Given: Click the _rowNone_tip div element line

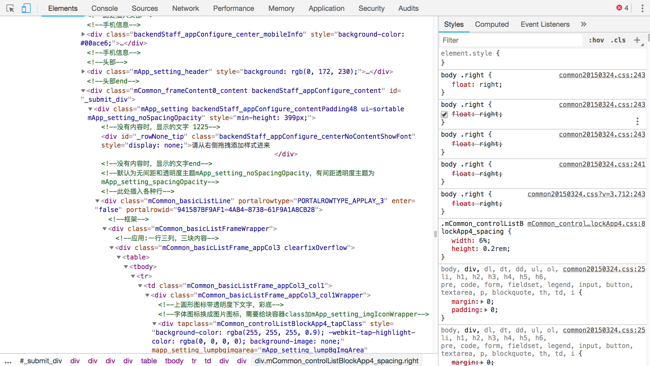Looking at the screenshot, I should 258,141.
